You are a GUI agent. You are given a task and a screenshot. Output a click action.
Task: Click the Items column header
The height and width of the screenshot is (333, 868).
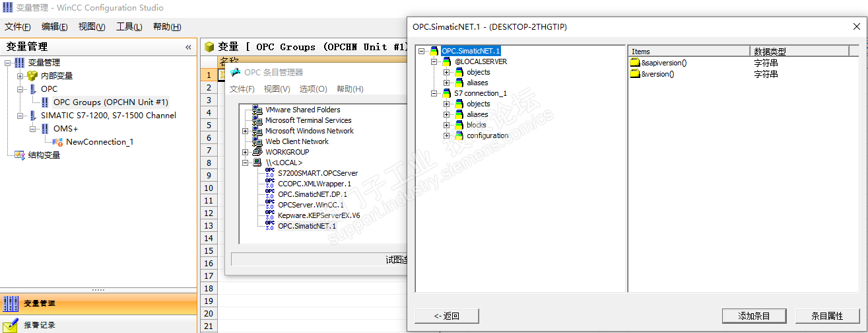tap(689, 51)
